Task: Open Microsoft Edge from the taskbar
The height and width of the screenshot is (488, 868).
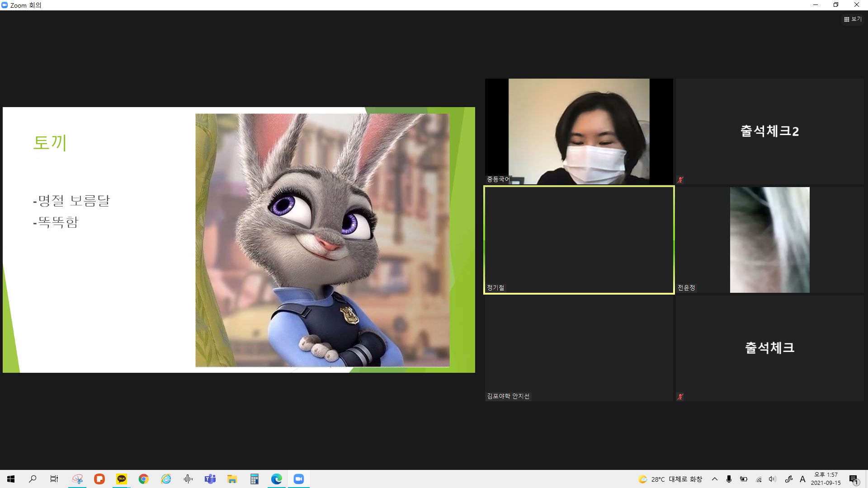Action: [277, 479]
